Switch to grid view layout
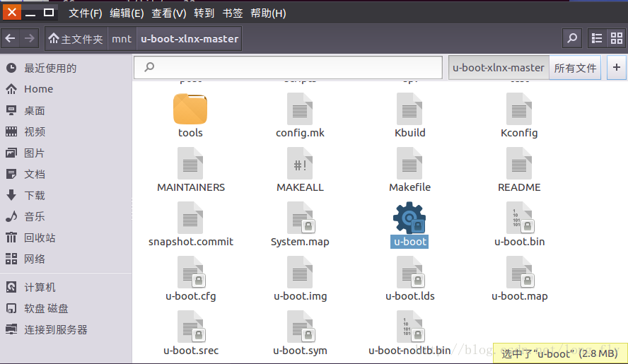628x364 pixels. click(615, 38)
